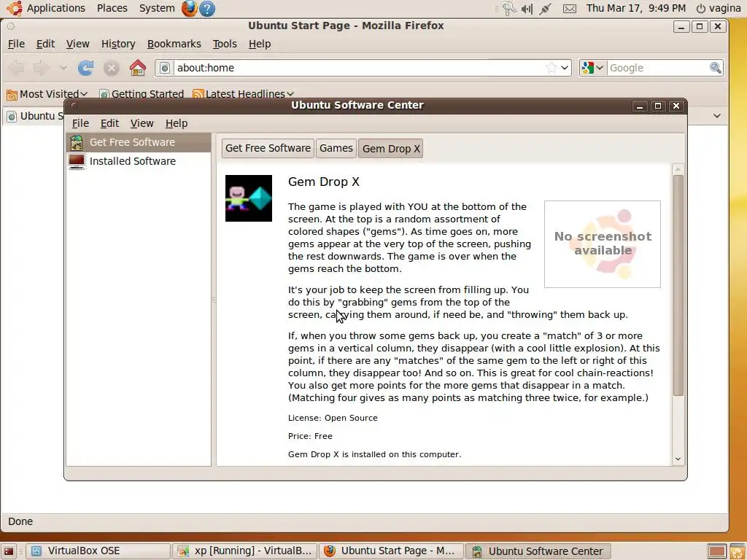The height and width of the screenshot is (560, 747).
Task: Go back to Games breadcrumb
Action: point(336,148)
